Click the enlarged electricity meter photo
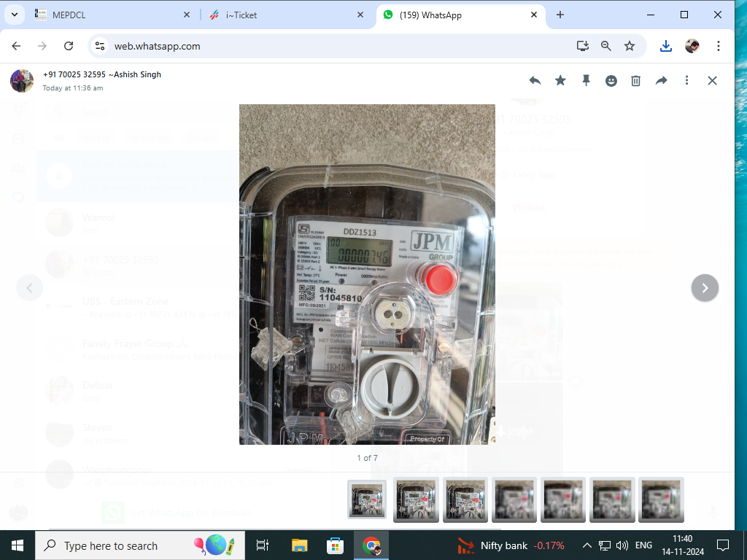 pyautogui.click(x=367, y=274)
